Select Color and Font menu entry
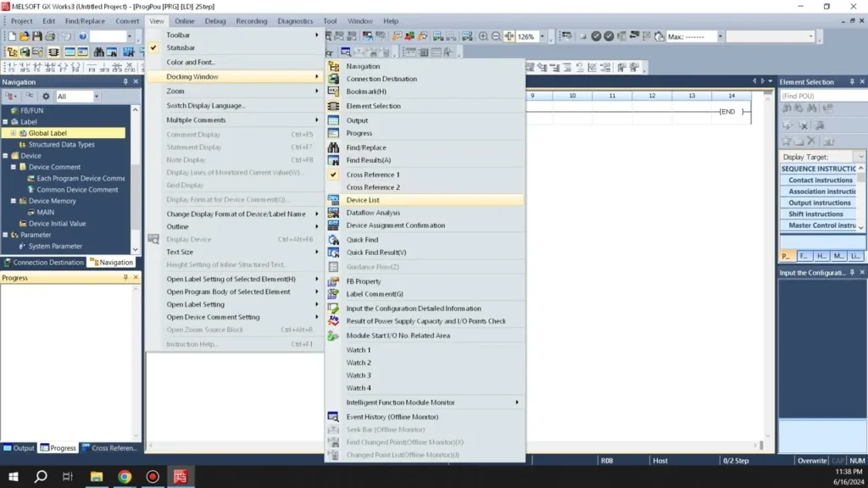868x488 pixels. (236, 62)
